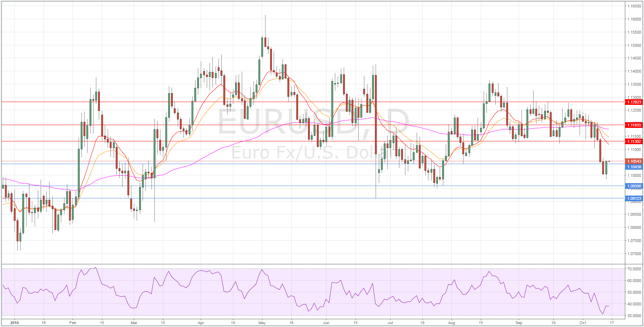Select the 1.12823 price level label

click(634, 102)
